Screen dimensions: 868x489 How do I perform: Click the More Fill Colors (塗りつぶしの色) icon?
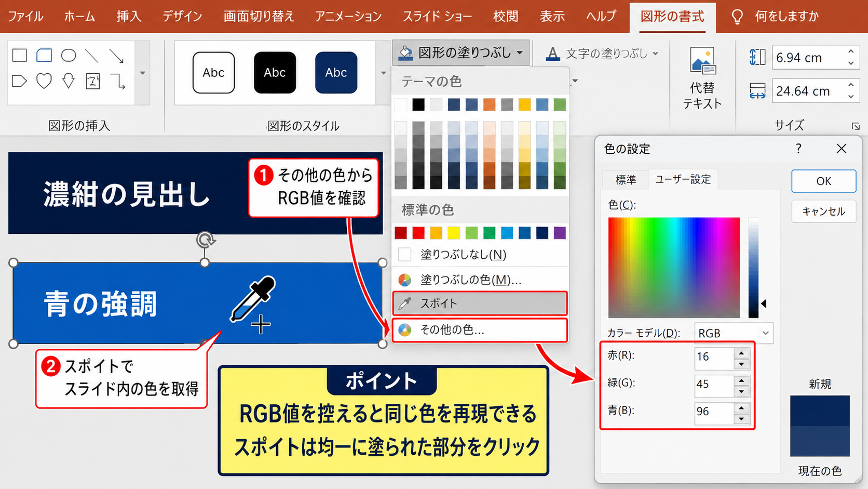[405, 280]
